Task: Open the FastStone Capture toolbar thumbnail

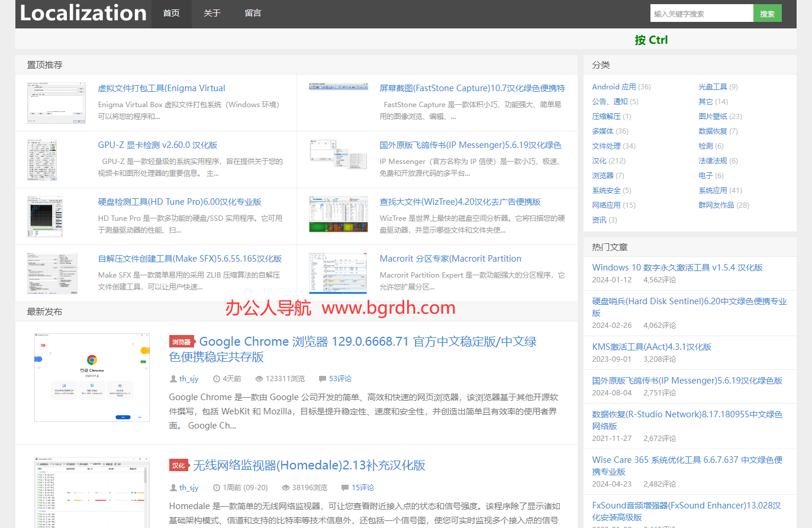Action: click(x=339, y=86)
